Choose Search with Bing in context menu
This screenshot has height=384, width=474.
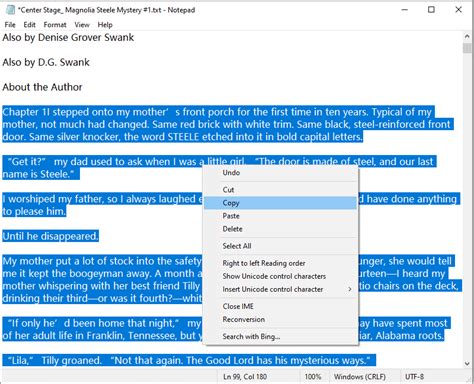pos(281,336)
